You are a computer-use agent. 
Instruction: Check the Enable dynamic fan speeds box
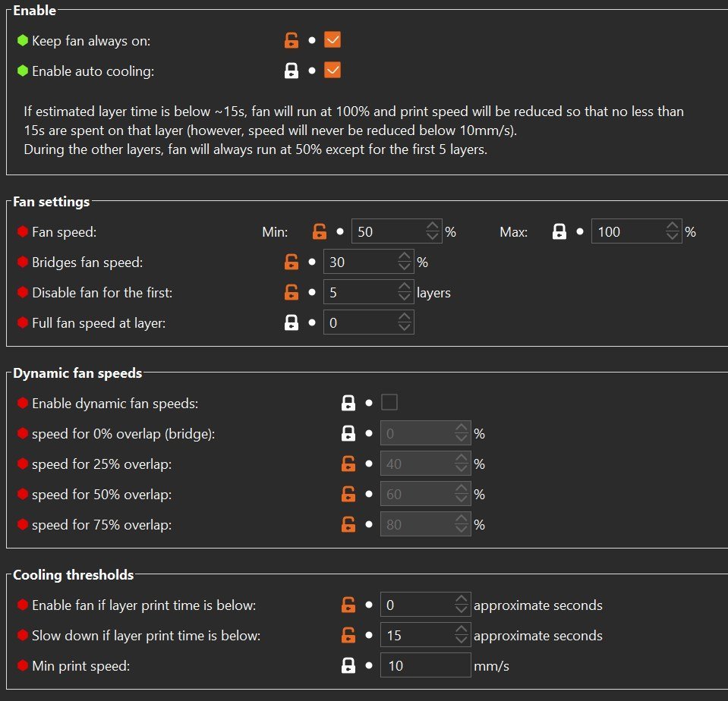(389, 402)
